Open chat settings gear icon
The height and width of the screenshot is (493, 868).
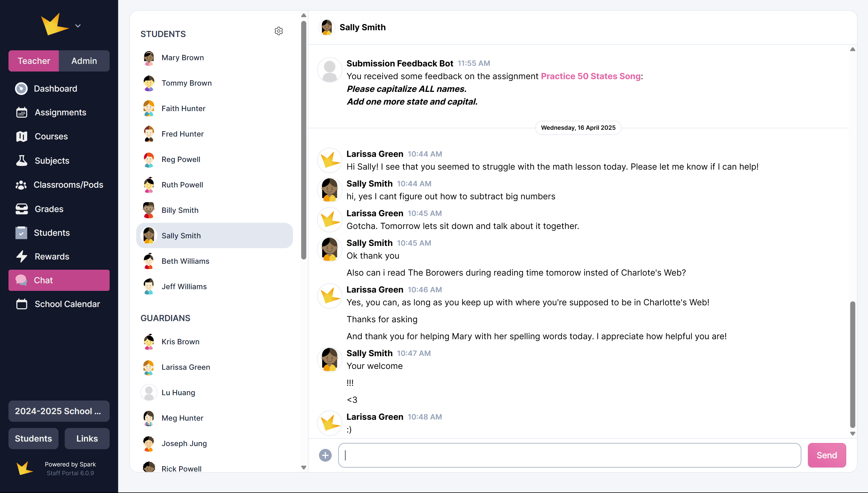click(x=279, y=31)
